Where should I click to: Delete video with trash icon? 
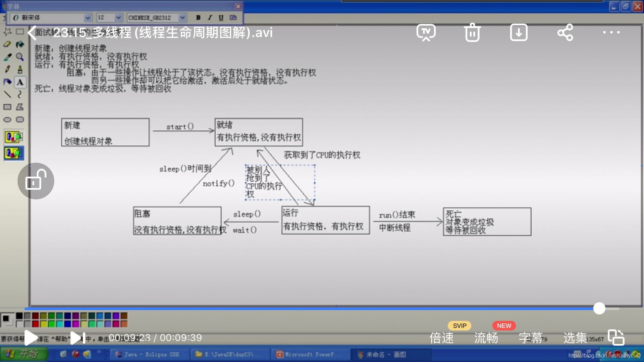[x=472, y=33]
